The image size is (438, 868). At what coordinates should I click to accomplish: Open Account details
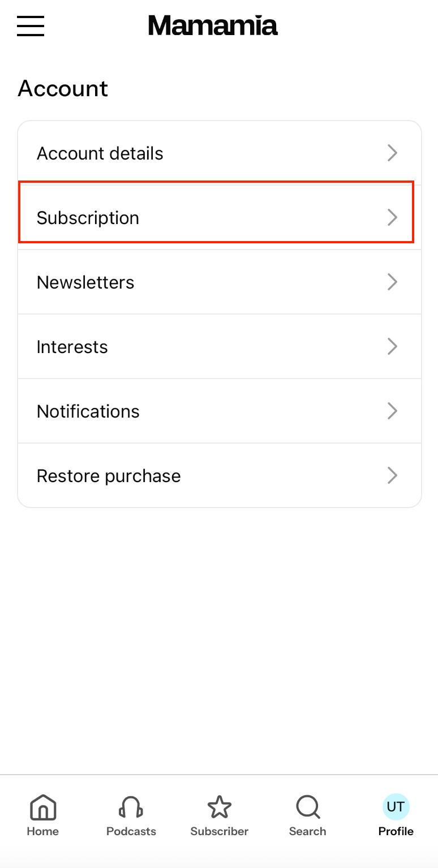click(x=100, y=153)
